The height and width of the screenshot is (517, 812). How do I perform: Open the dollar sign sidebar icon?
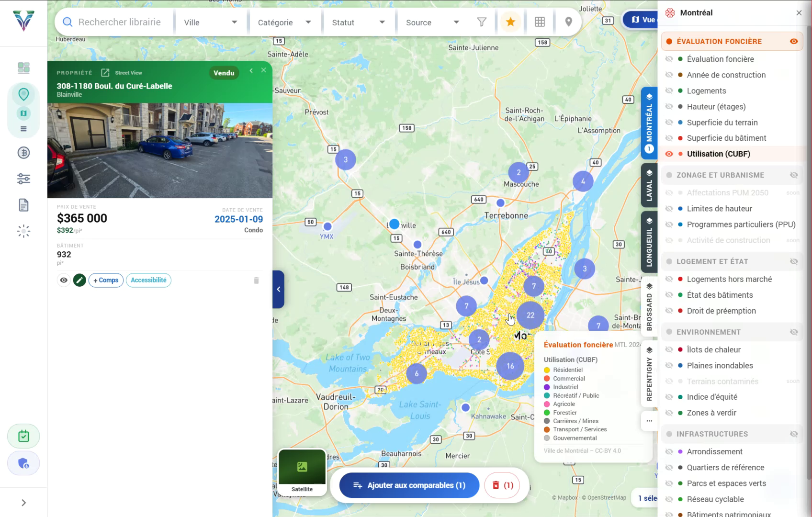point(23,153)
